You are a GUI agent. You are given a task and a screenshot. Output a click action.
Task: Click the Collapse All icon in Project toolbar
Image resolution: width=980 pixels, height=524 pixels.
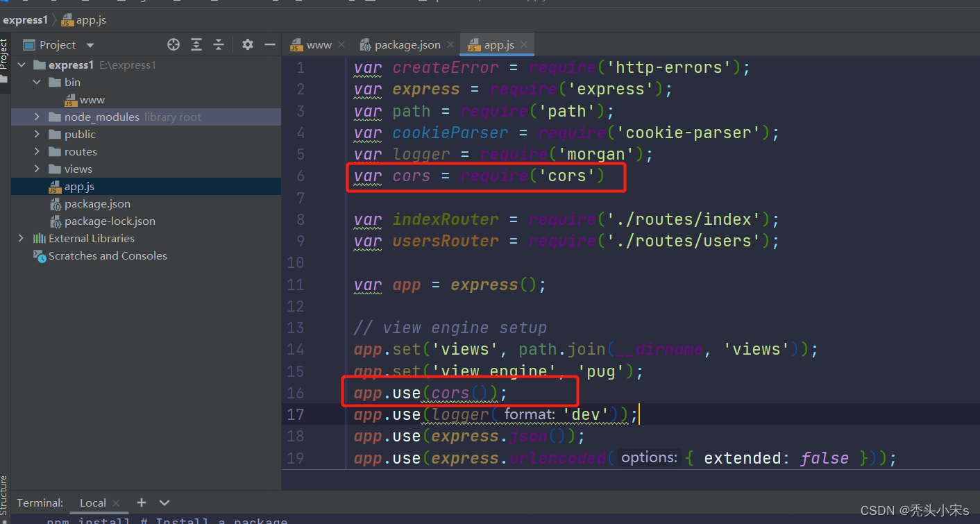(219, 44)
